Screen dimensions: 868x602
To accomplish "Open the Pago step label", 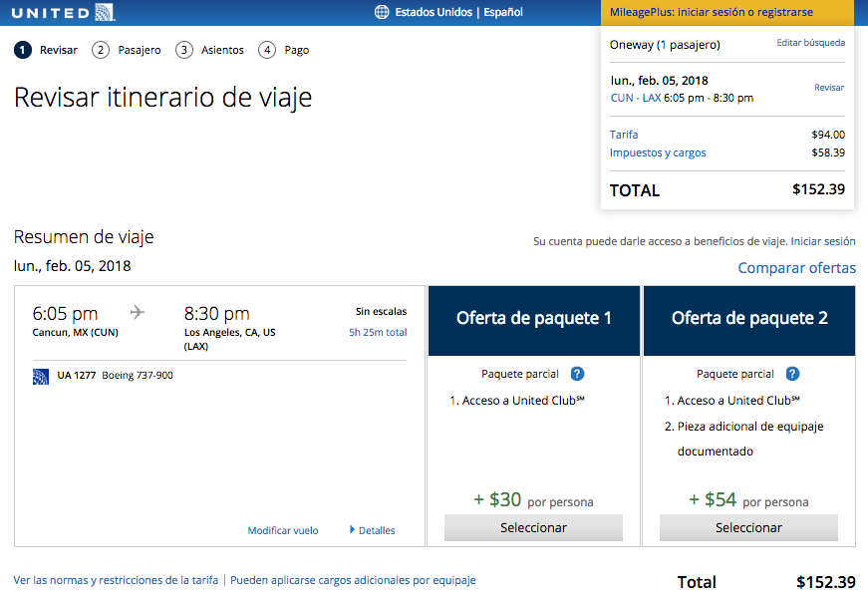I will pyautogui.click(x=297, y=51).
